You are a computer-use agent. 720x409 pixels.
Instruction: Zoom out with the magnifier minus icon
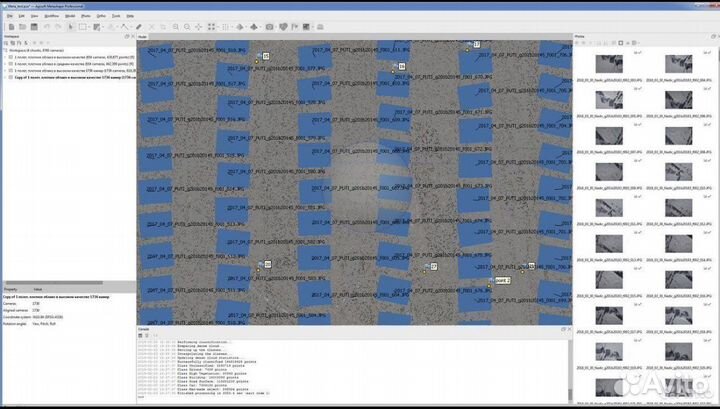(187, 27)
